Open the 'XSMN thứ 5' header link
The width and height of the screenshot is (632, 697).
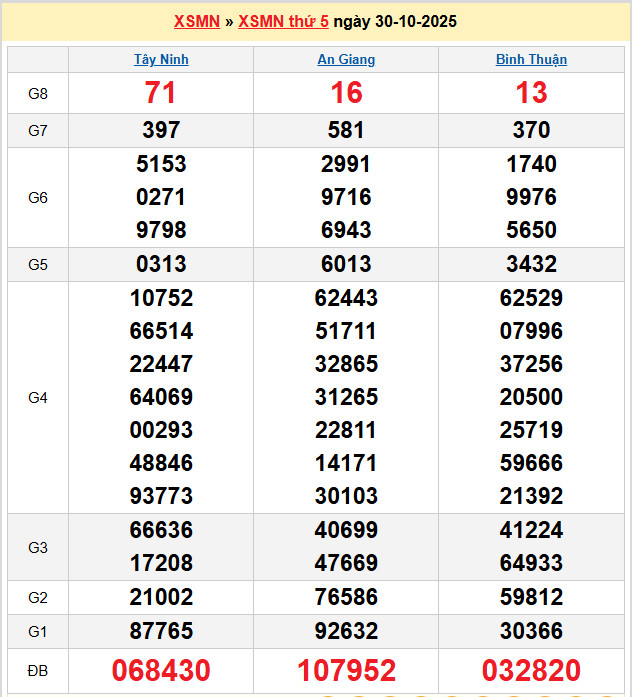(283, 21)
